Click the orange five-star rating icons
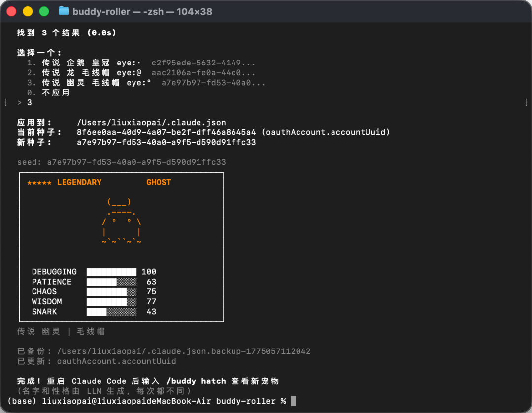Screen dimensions: 532x413 [x=39, y=183]
